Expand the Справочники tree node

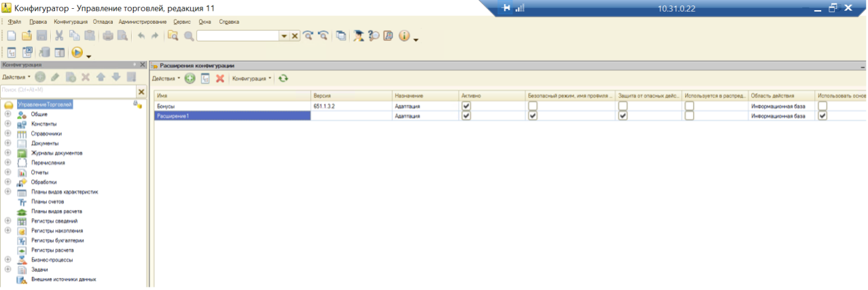tap(8, 134)
